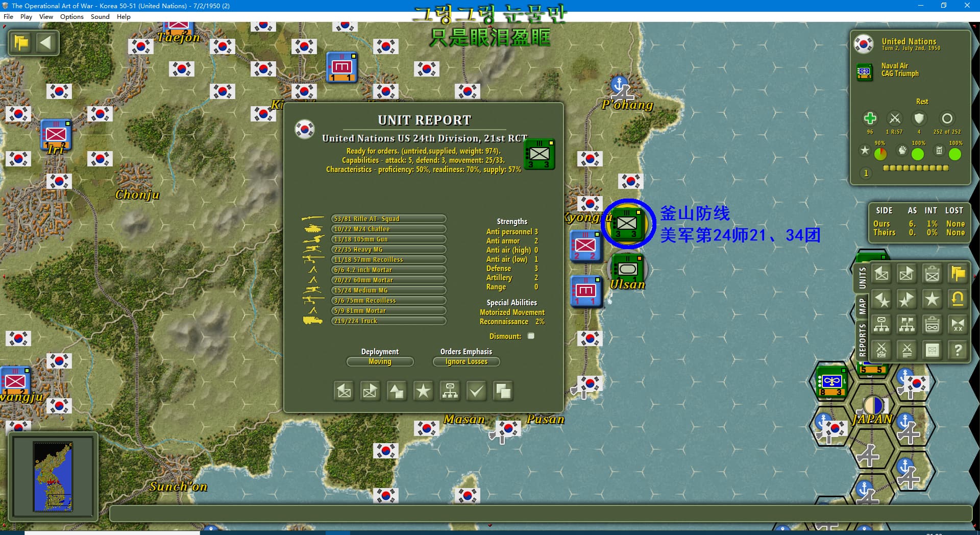Open the View menu
Viewport: 980px width, 535px height.
point(46,17)
